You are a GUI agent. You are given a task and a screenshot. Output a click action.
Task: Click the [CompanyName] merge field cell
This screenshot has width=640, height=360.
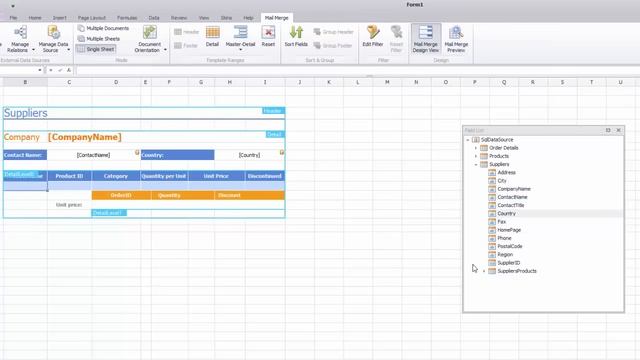(x=84, y=137)
